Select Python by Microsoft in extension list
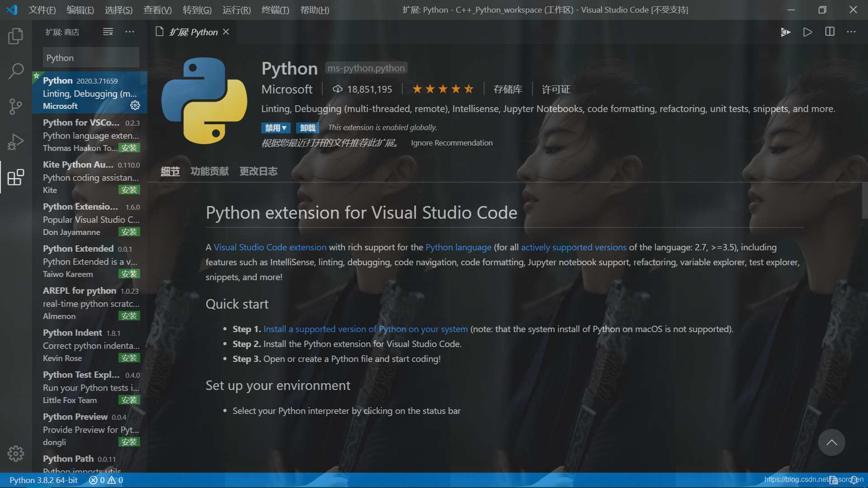The image size is (868, 488). coord(90,93)
